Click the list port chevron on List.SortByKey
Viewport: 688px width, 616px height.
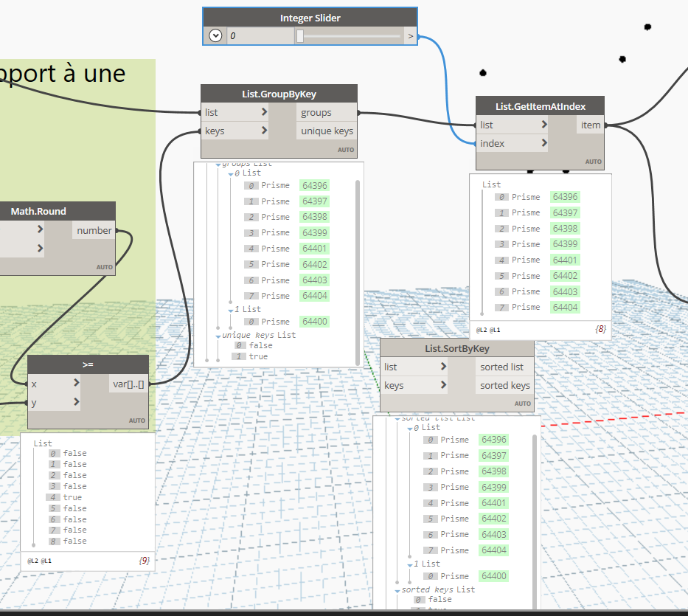click(443, 367)
